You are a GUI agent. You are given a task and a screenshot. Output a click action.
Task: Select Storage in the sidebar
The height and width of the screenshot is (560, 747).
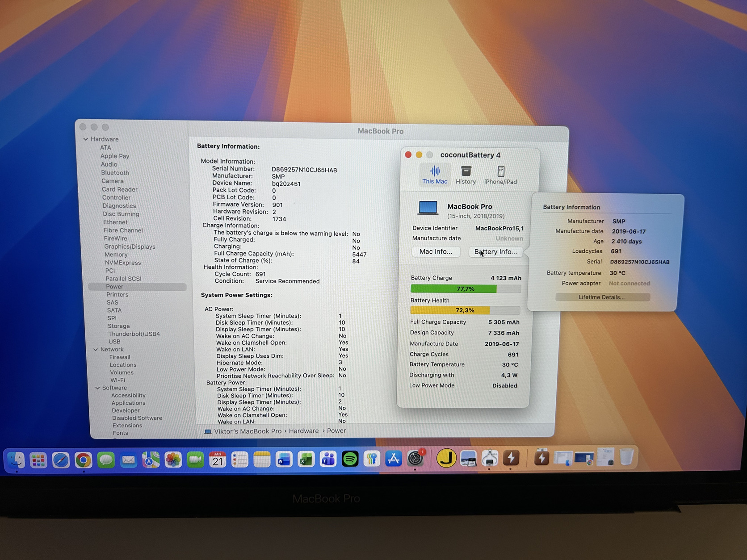tap(118, 326)
